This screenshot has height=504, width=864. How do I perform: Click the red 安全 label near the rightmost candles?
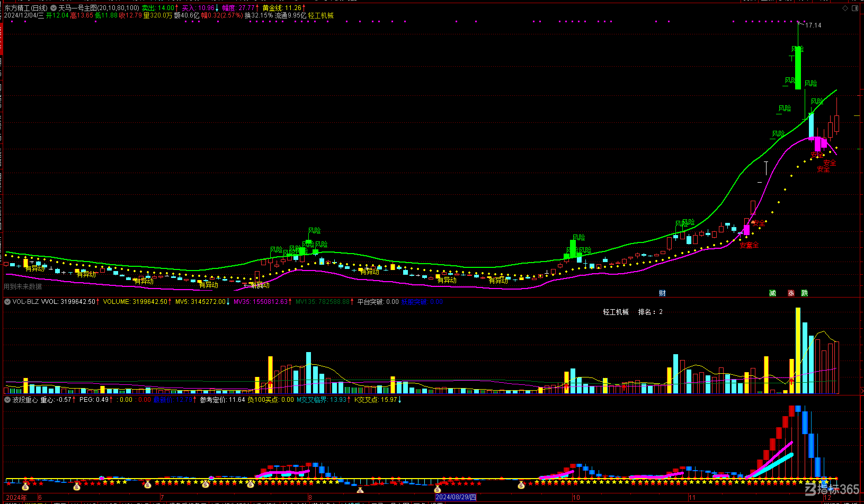pyautogui.click(x=830, y=163)
